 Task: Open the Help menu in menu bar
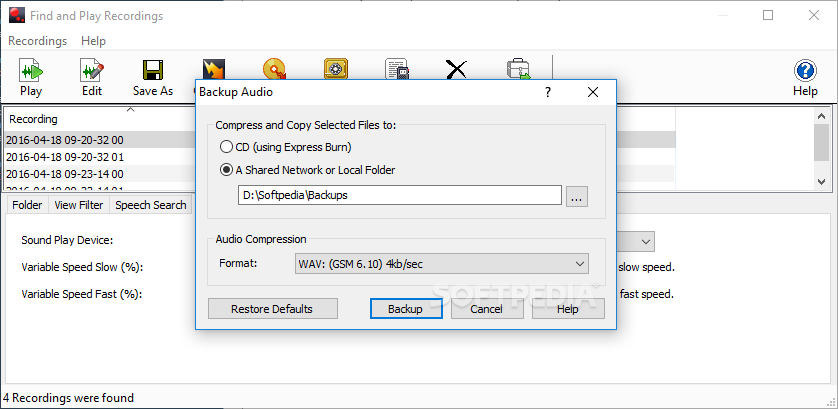94,41
